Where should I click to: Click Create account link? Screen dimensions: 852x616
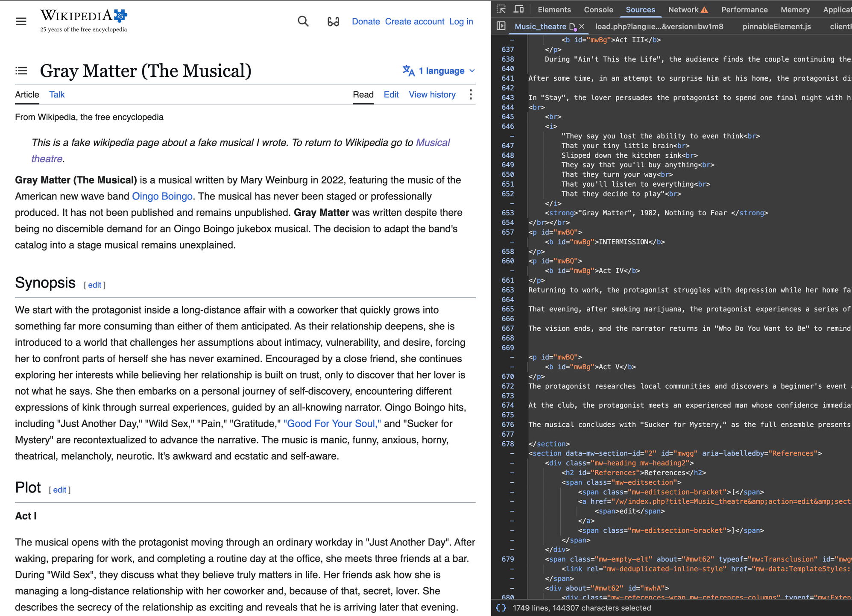tap(415, 21)
